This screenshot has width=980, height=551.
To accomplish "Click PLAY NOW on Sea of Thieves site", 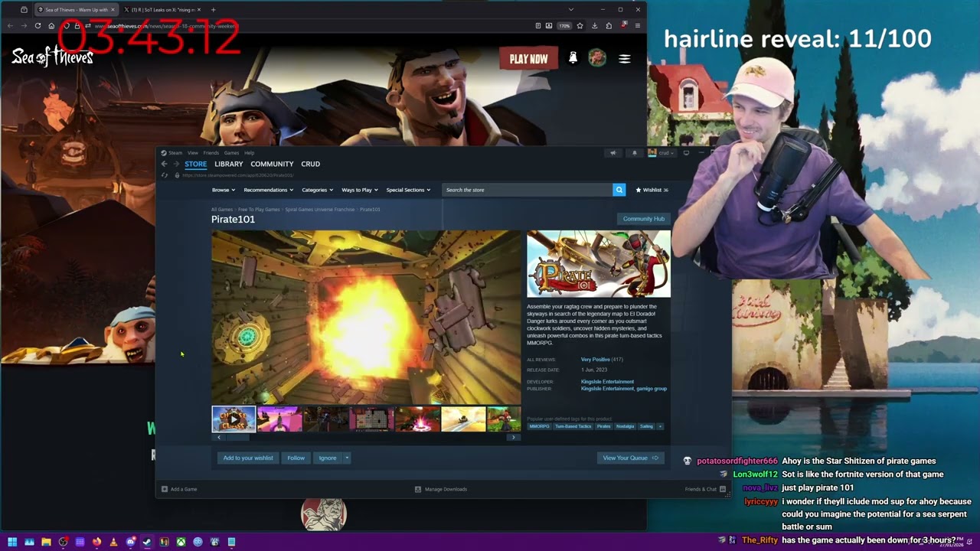I will (x=528, y=59).
